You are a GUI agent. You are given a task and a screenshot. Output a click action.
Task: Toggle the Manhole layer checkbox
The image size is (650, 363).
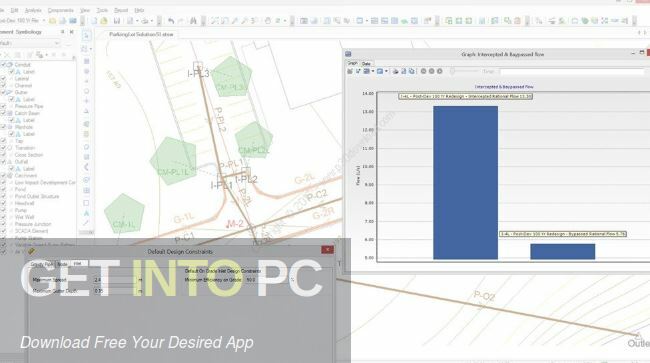3,127
